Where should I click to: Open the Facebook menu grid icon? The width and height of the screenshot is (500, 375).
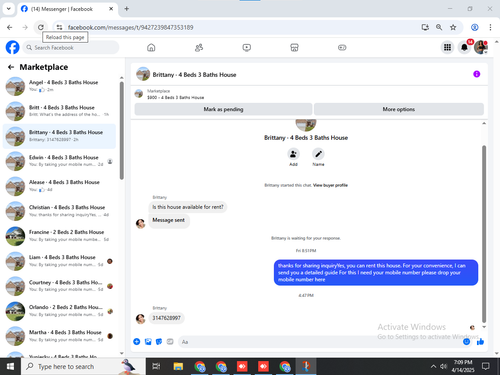pyautogui.click(x=447, y=48)
